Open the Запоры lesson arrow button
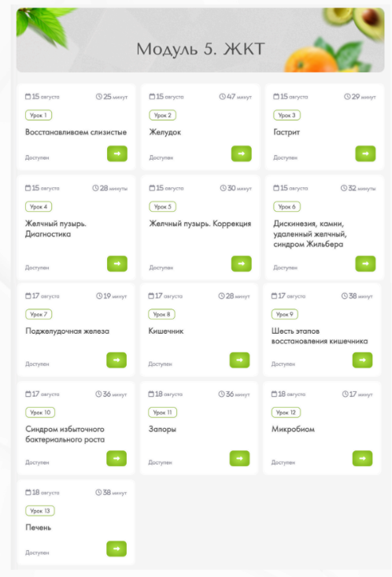The height and width of the screenshot is (577, 392). click(239, 458)
